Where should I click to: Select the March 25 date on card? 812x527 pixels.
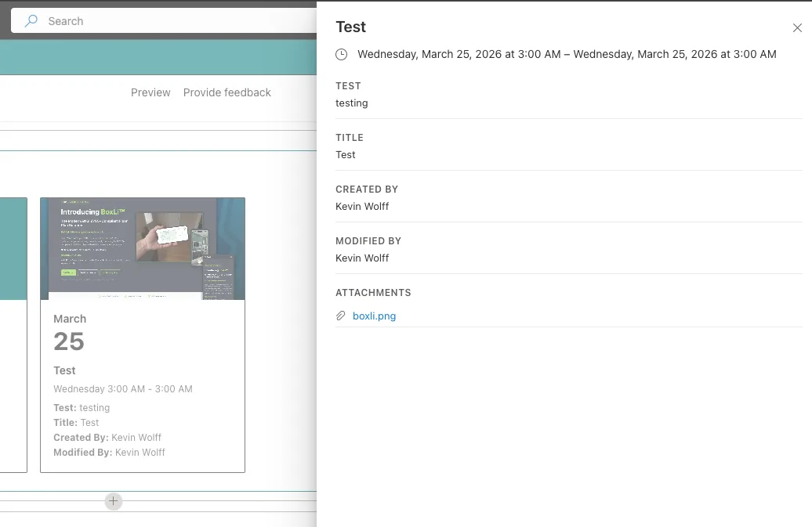[70, 334]
